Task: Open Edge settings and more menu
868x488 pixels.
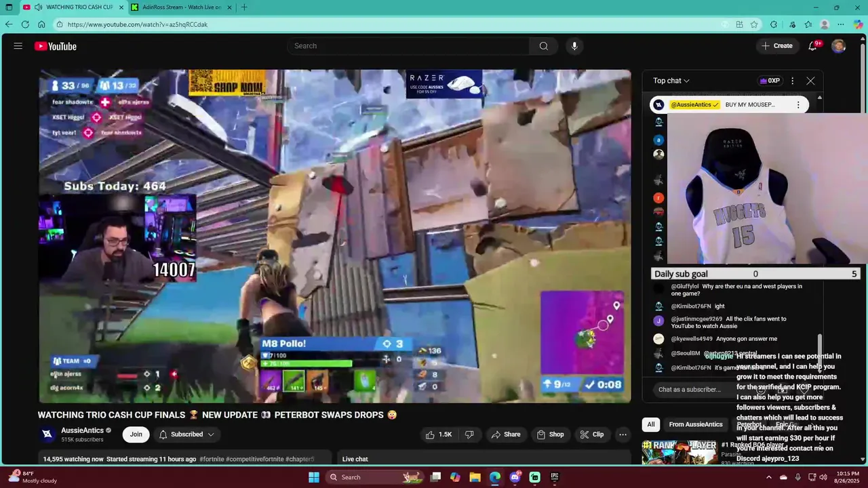Action: coord(841,24)
